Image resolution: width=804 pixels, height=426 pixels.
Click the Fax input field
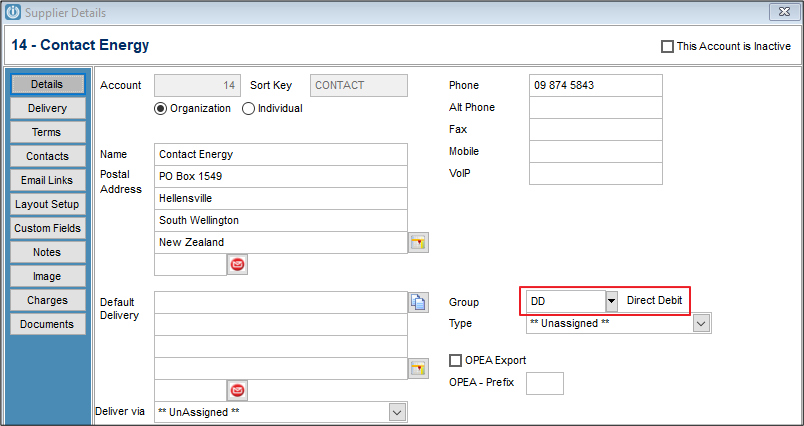tap(595, 129)
